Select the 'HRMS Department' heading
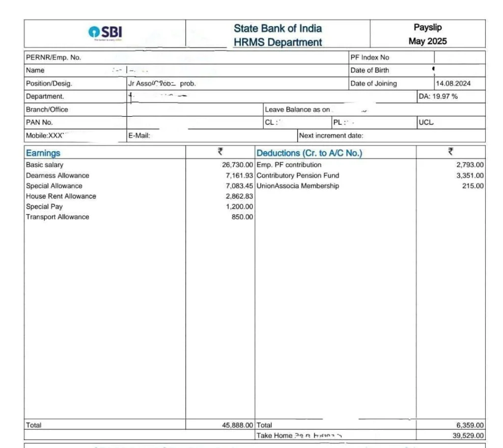This screenshot has width=503, height=448. coord(278,42)
